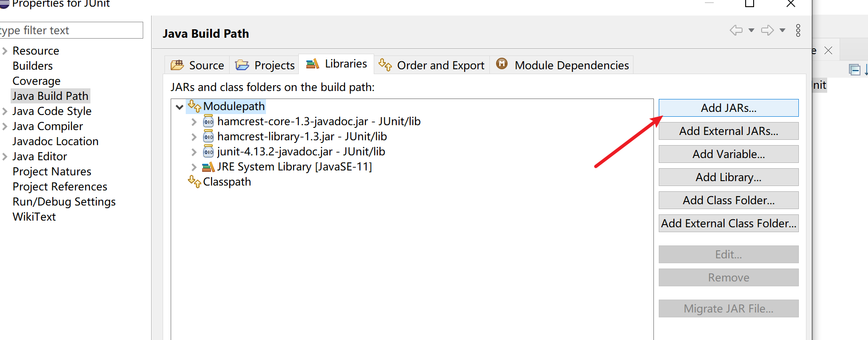Select Builders in the properties tree

(x=33, y=66)
